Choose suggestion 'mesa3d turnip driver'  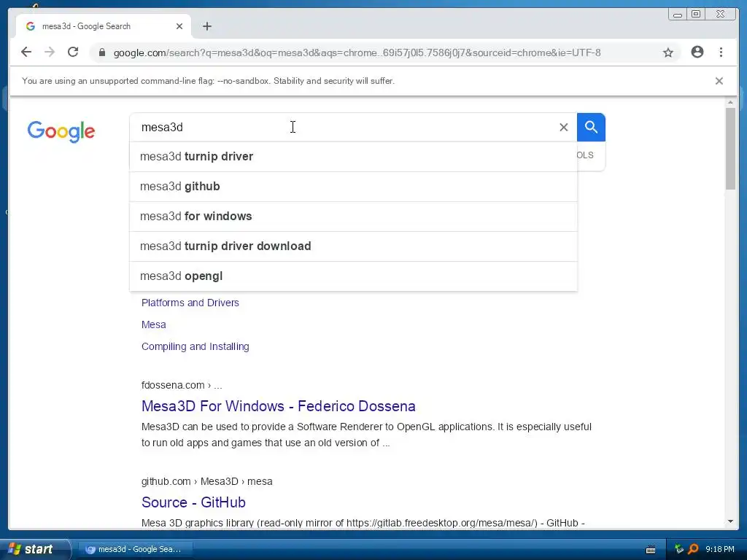tap(353, 157)
